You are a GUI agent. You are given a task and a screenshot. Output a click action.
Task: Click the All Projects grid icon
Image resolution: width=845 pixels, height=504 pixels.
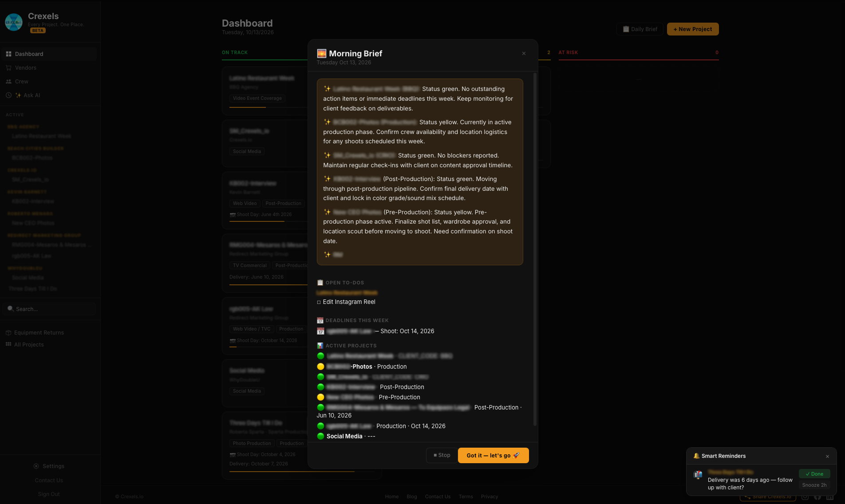[8, 344]
